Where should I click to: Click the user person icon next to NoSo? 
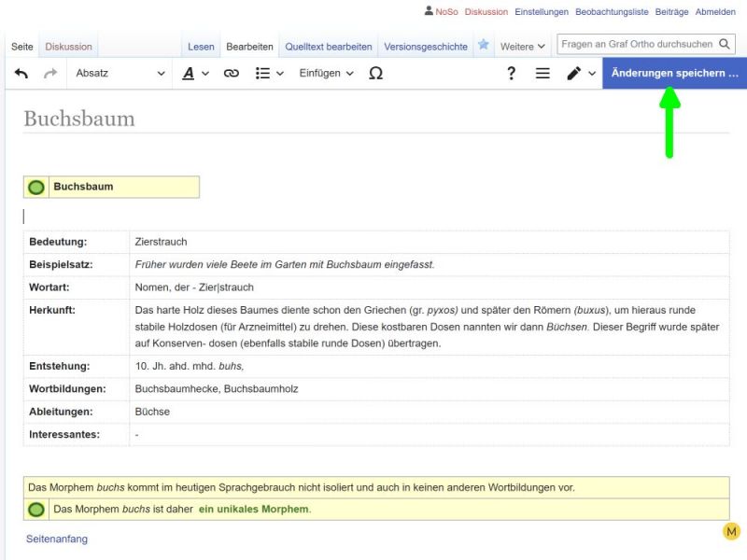click(x=428, y=11)
